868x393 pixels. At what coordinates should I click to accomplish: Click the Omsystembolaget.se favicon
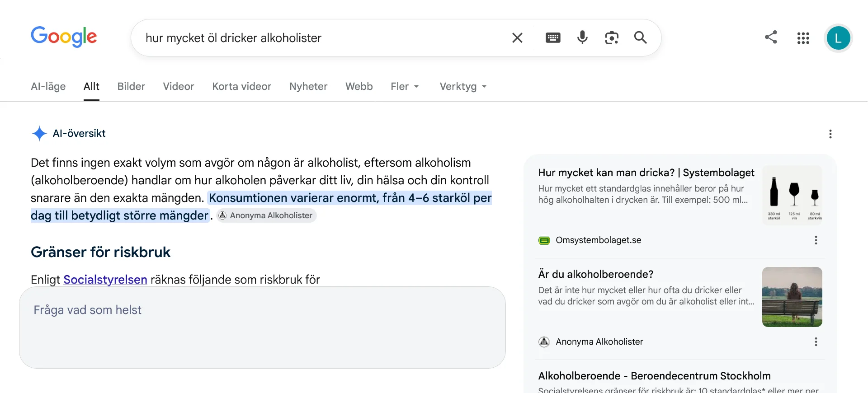coord(544,240)
